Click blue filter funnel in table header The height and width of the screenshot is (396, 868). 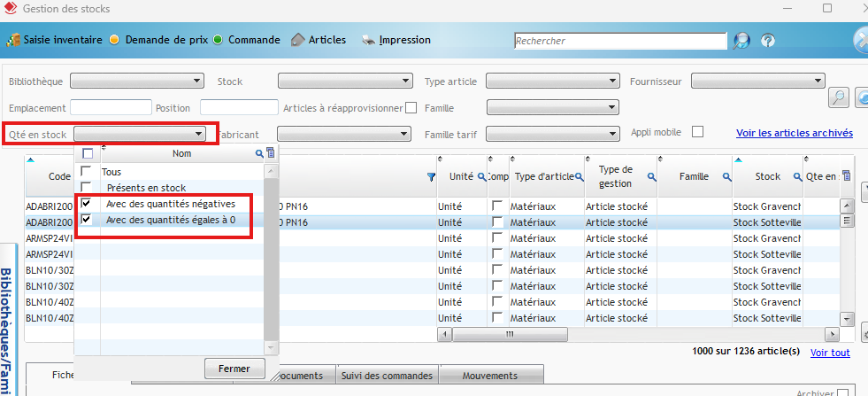[x=432, y=177]
